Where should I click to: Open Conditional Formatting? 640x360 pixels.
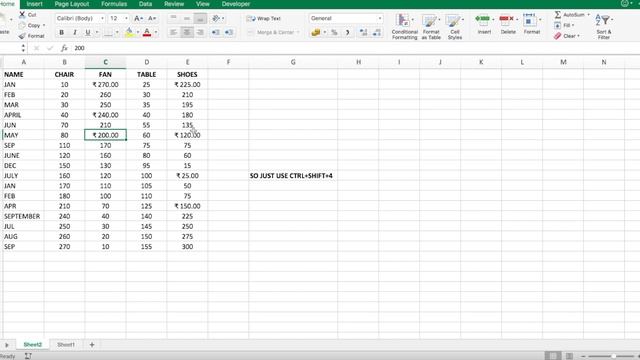point(404,26)
